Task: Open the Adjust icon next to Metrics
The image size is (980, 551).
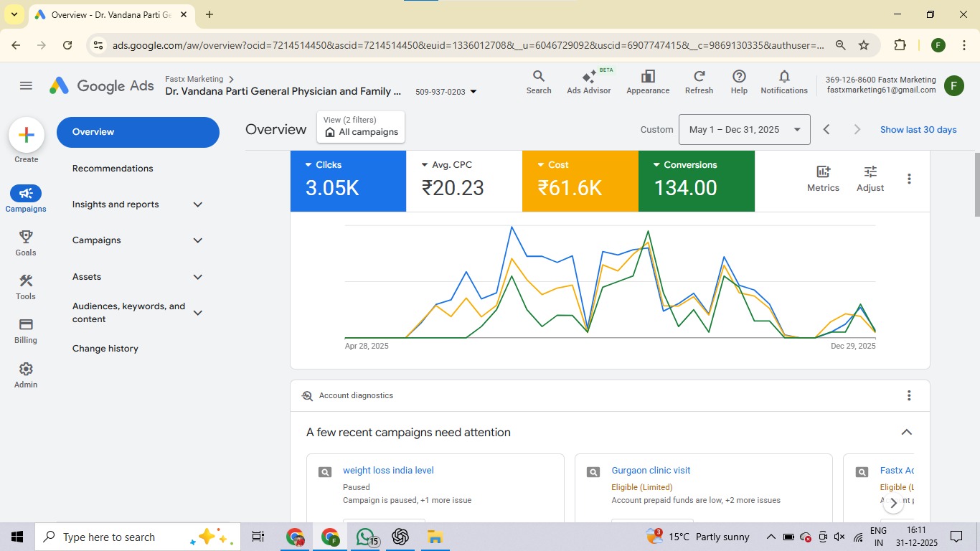Action: tap(870, 178)
